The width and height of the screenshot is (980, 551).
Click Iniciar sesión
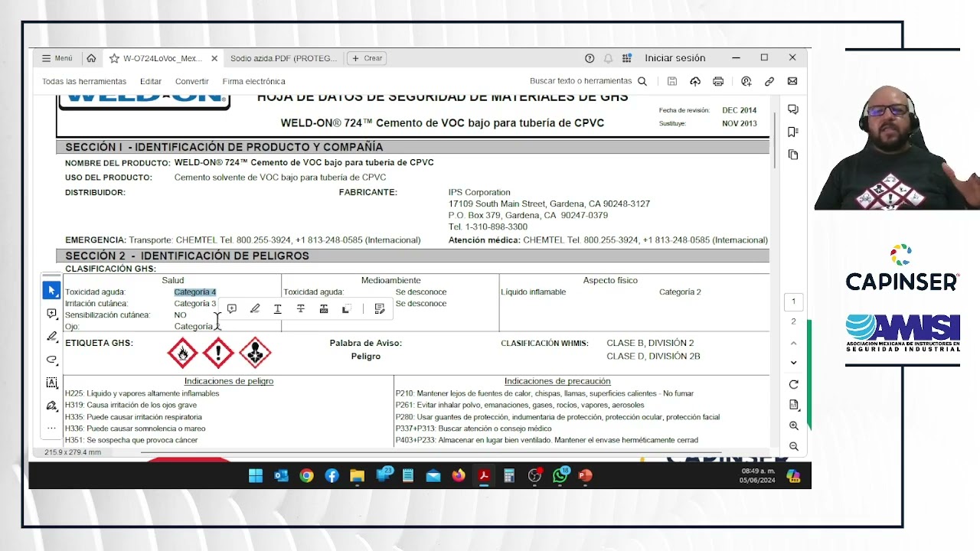click(x=675, y=58)
